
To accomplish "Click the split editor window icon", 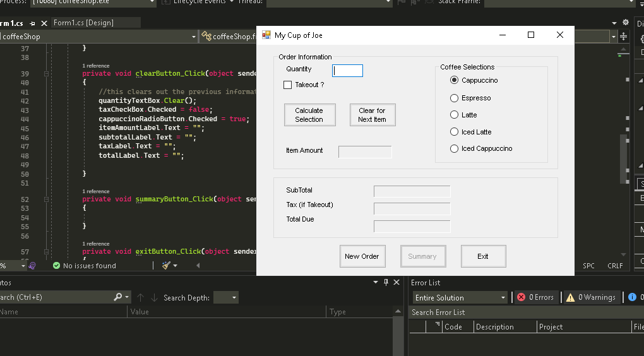I will pos(623,37).
